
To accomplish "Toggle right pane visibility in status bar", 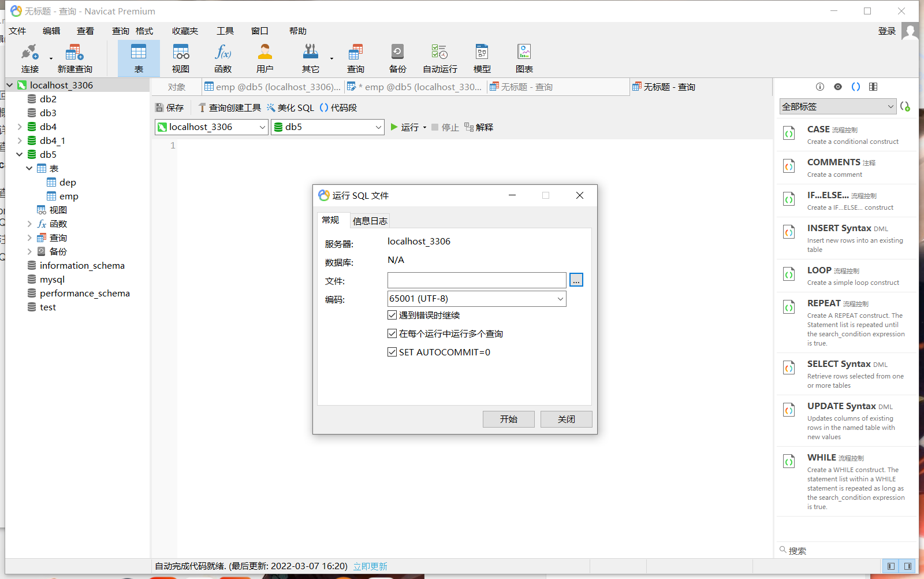I will coord(908,566).
